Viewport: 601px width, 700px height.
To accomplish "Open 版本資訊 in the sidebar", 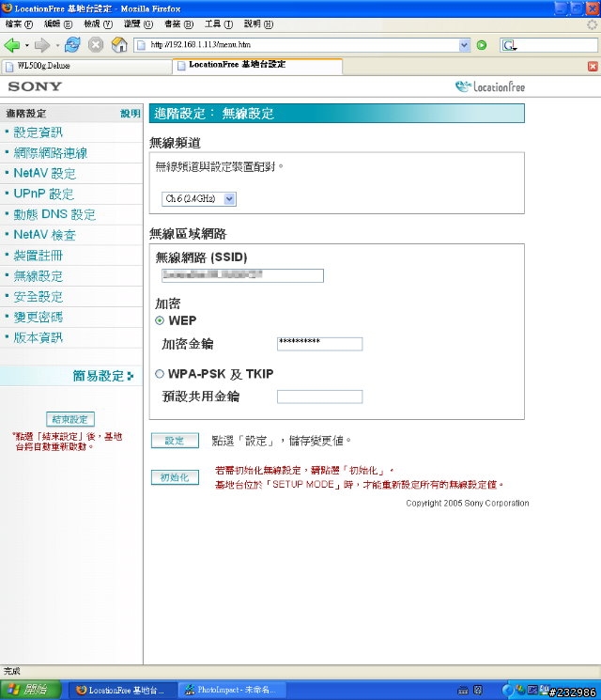I will point(38,337).
